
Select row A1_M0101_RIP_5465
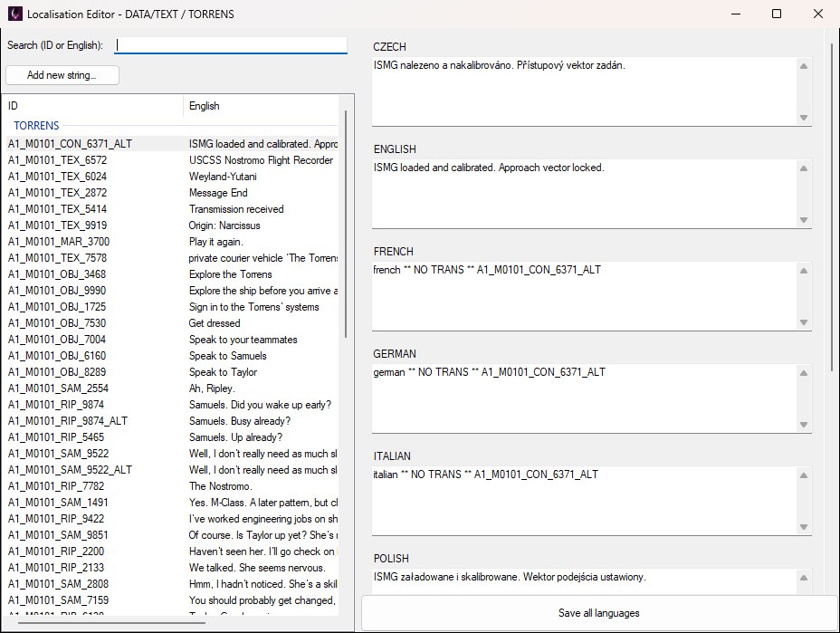coord(171,437)
